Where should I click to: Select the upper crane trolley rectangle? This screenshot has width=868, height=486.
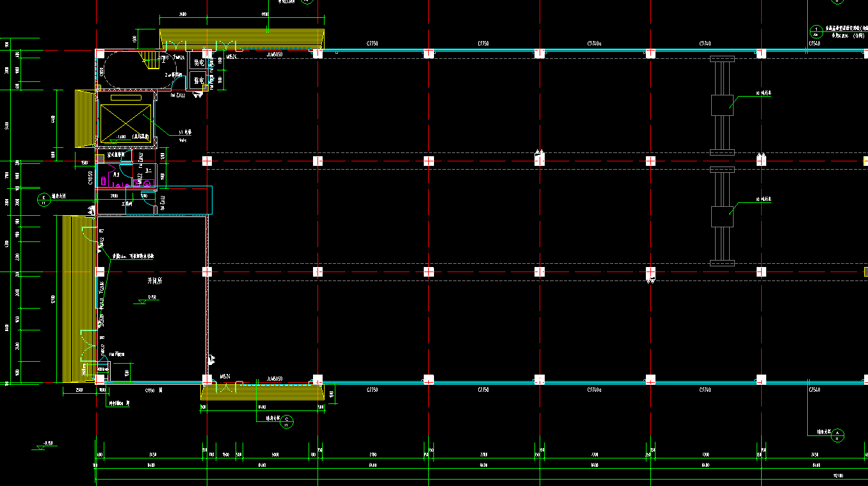click(x=722, y=105)
